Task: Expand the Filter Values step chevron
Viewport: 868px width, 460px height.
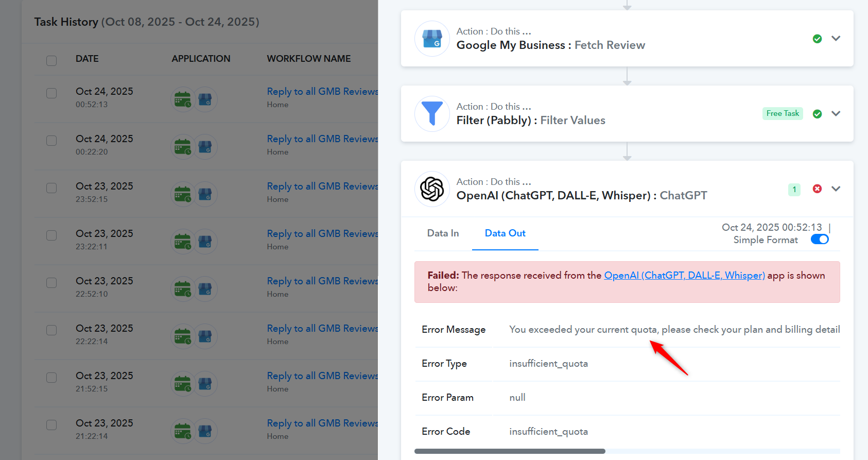Action: [x=836, y=114]
